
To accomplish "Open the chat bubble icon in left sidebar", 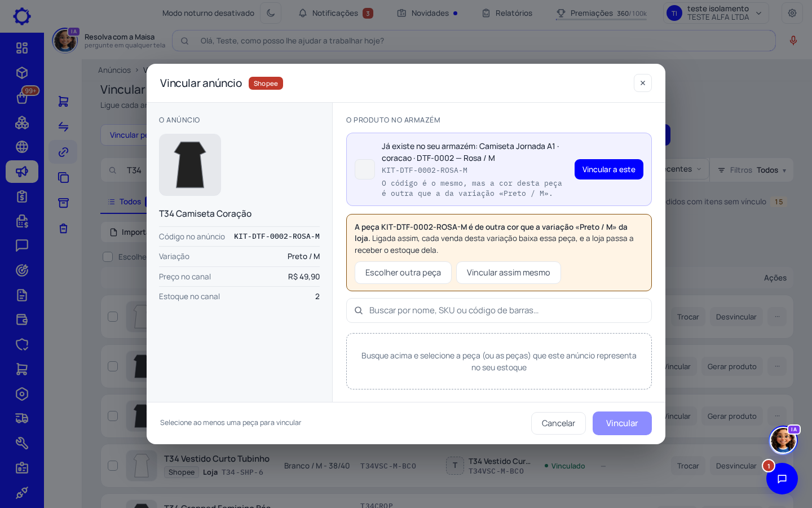I will [22, 246].
